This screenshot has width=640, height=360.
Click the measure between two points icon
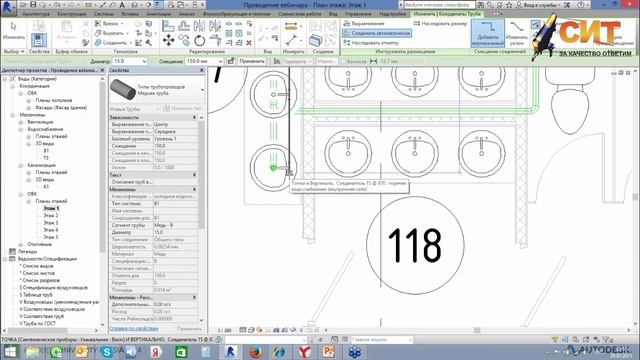[x=291, y=40]
